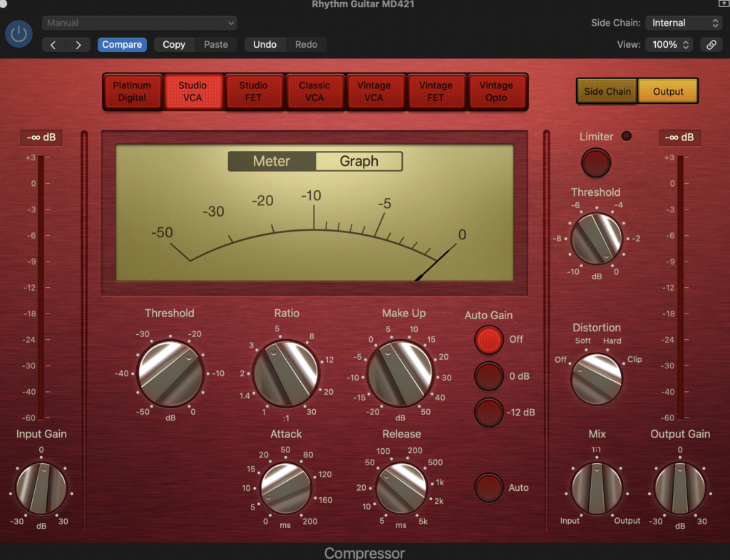This screenshot has height=560, width=730.
Task: Click the Distortion mode knob
Action: [597, 379]
